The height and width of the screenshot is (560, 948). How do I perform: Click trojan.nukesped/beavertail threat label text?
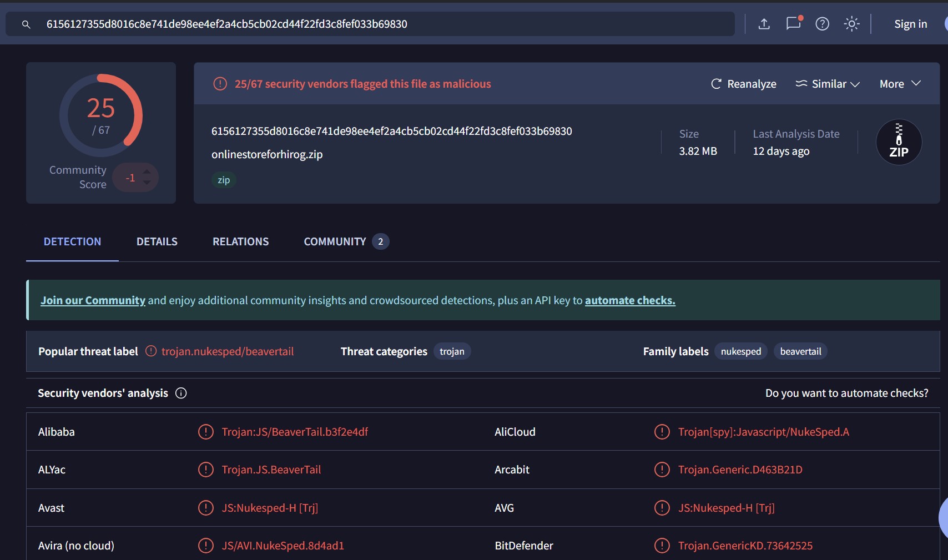(228, 351)
